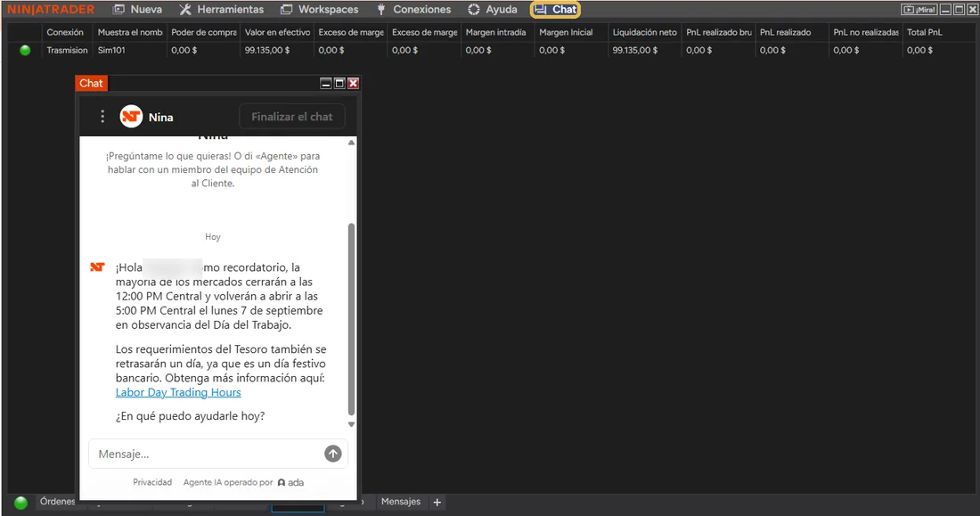This screenshot has width=980, height=516.
Task: Click chat scrollbar down arrow
Action: coord(351,424)
